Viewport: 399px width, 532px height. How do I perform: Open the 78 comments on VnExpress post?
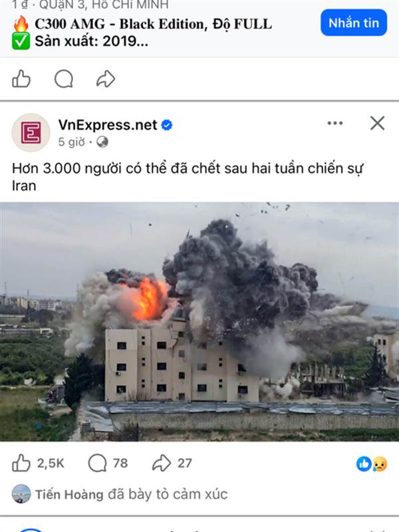(x=108, y=463)
